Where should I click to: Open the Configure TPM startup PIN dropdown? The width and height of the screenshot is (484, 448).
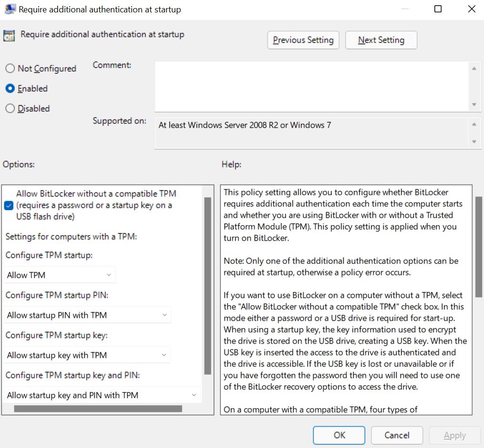tap(88, 315)
